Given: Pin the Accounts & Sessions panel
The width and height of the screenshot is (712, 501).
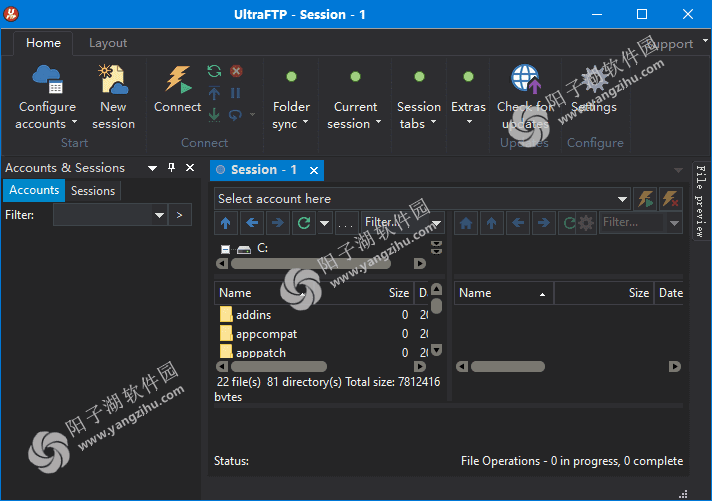Looking at the screenshot, I should [x=171, y=168].
